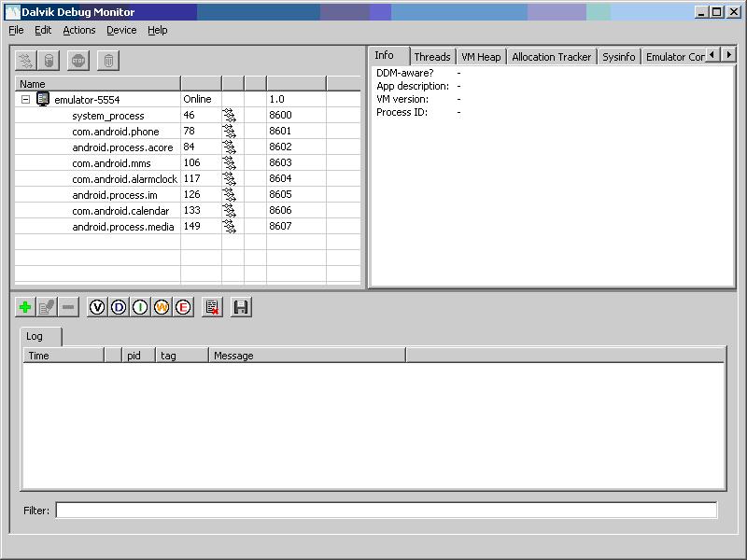Switch to the Emulator Control tab

674,57
